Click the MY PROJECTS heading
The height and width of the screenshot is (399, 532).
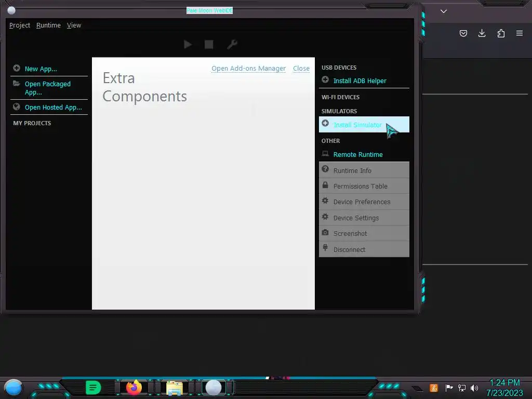coord(32,123)
